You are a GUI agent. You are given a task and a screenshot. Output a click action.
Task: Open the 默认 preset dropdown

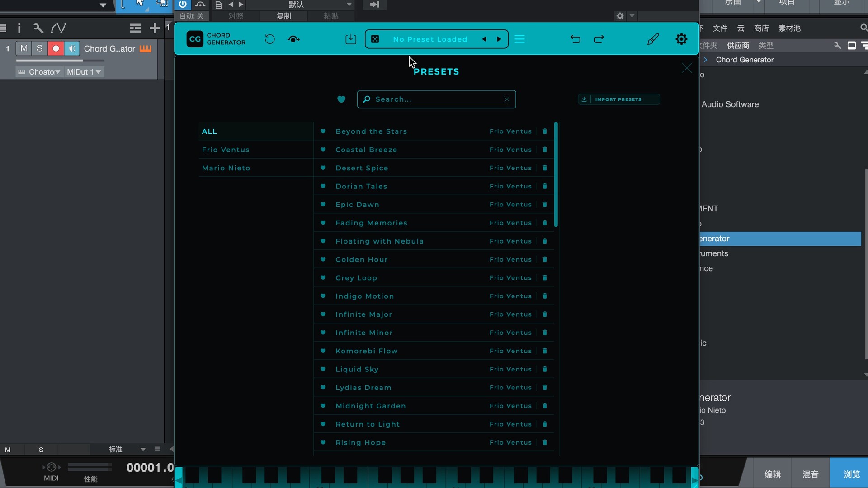[301, 5]
